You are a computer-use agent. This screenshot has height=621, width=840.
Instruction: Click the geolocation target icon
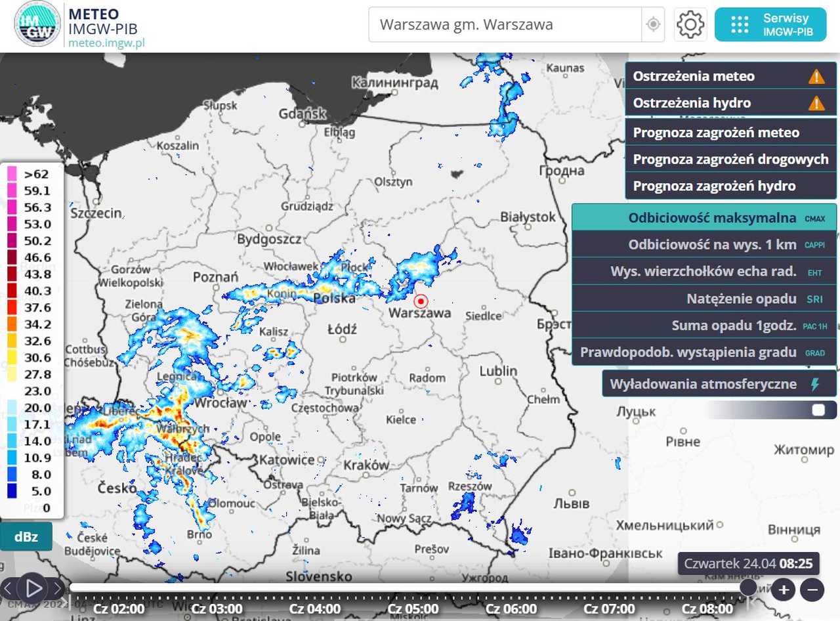coord(653,25)
